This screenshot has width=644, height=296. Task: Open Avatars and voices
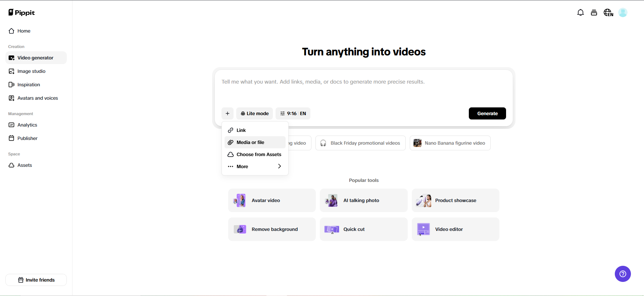click(36, 98)
